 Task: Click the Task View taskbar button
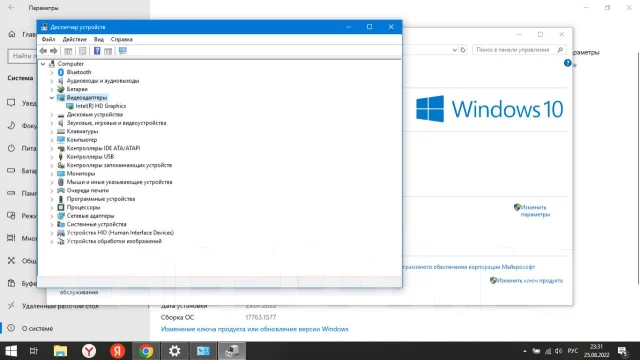pyautogui.click(x=34, y=351)
